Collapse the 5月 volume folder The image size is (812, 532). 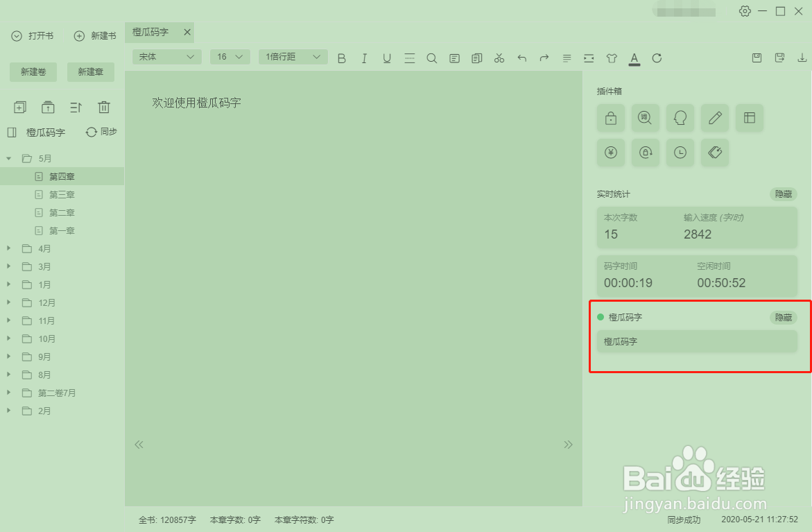(x=9, y=158)
